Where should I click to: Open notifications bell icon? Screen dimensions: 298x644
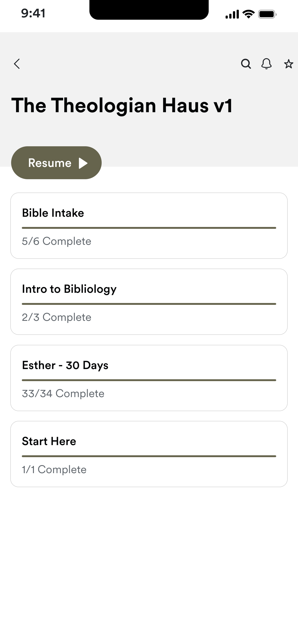pyautogui.click(x=266, y=64)
